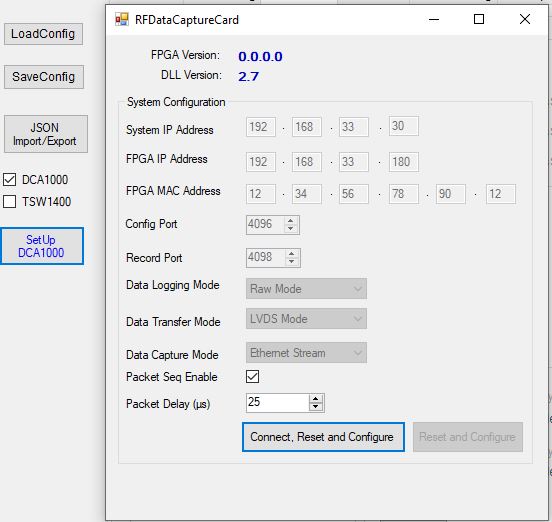This screenshot has height=522, width=552.
Task: Increase the Record Port value
Action: click(x=291, y=254)
